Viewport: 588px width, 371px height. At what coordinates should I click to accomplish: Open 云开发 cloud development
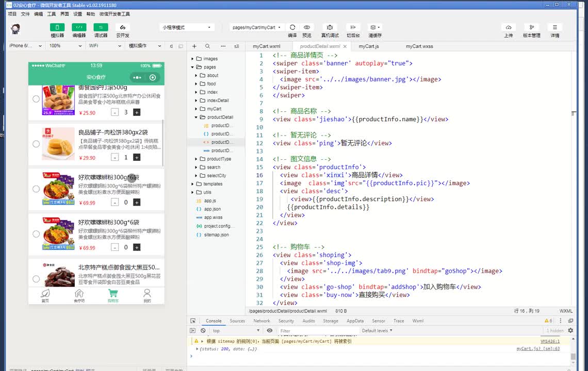pyautogui.click(x=122, y=27)
